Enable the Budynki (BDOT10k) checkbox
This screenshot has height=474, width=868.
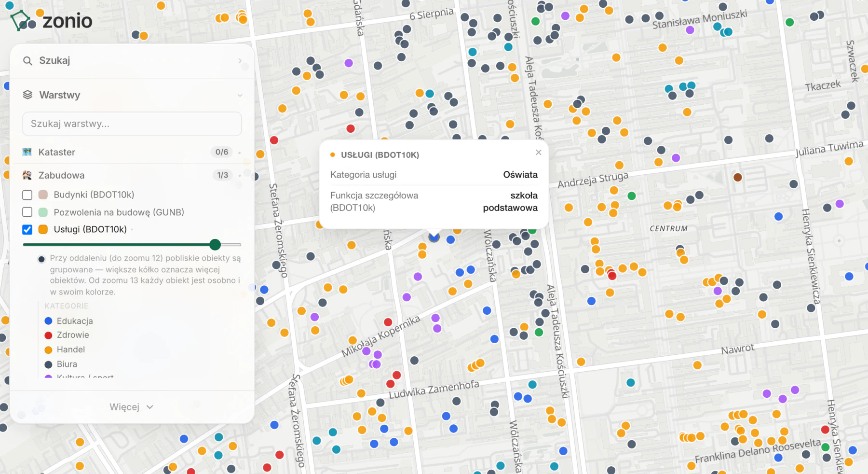coord(27,195)
